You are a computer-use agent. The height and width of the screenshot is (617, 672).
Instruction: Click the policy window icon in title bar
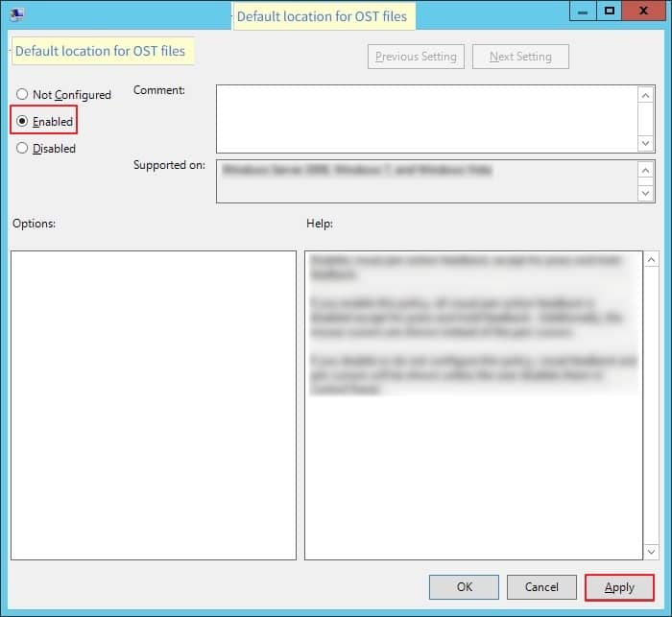click(16, 14)
